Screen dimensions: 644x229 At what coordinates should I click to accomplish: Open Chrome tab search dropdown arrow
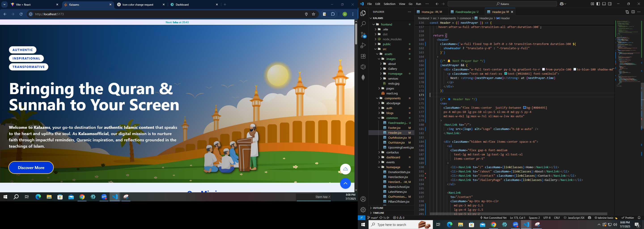[x=4, y=4]
